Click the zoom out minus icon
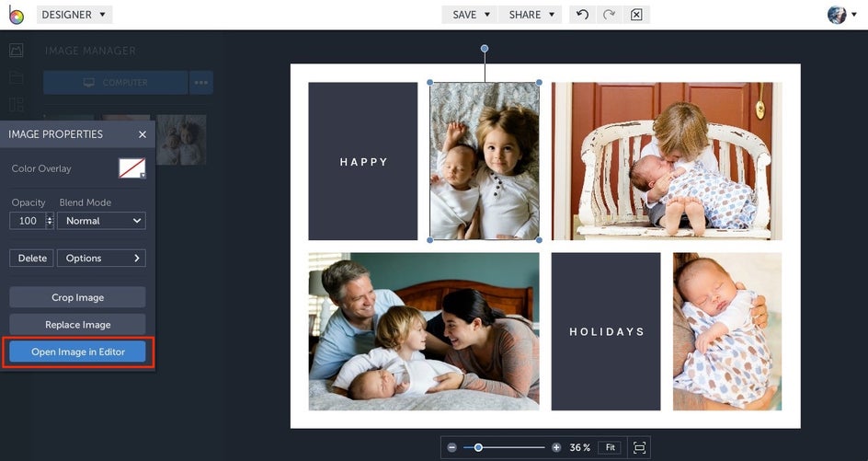The height and width of the screenshot is (461, 868). tap(451, 447)
